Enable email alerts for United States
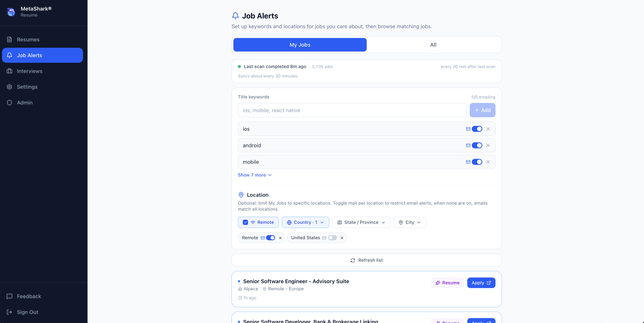This screenshot has height=323, width=644. pos(332,238)
